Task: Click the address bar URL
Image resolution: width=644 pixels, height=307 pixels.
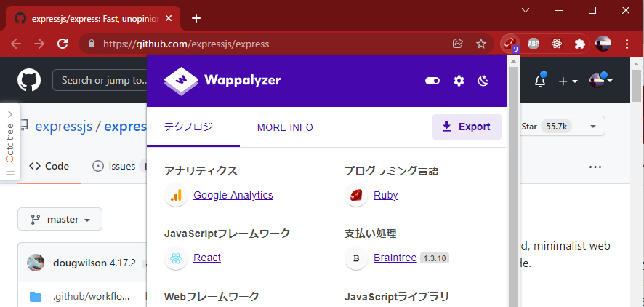Action: click(186, 44)
